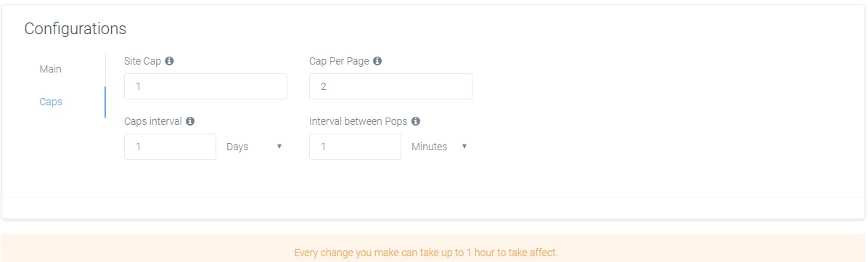
Task: Click into the Caps interval value field
Action: (x=170, y=147)
